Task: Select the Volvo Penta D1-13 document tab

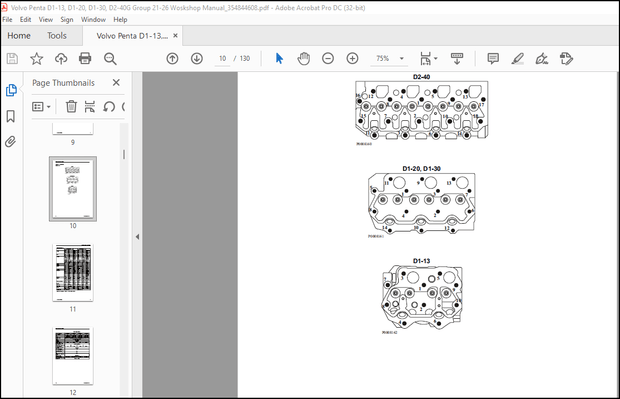Action: pos(132,36)
